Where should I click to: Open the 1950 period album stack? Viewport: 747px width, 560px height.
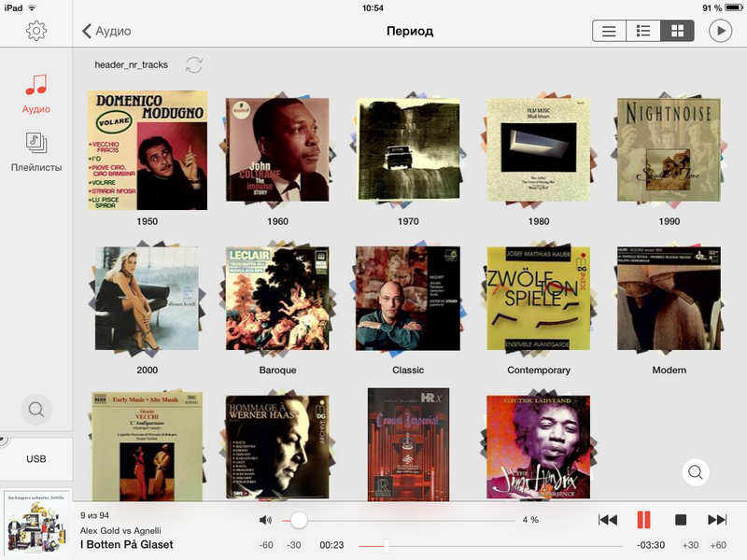[x=148, y=150]
